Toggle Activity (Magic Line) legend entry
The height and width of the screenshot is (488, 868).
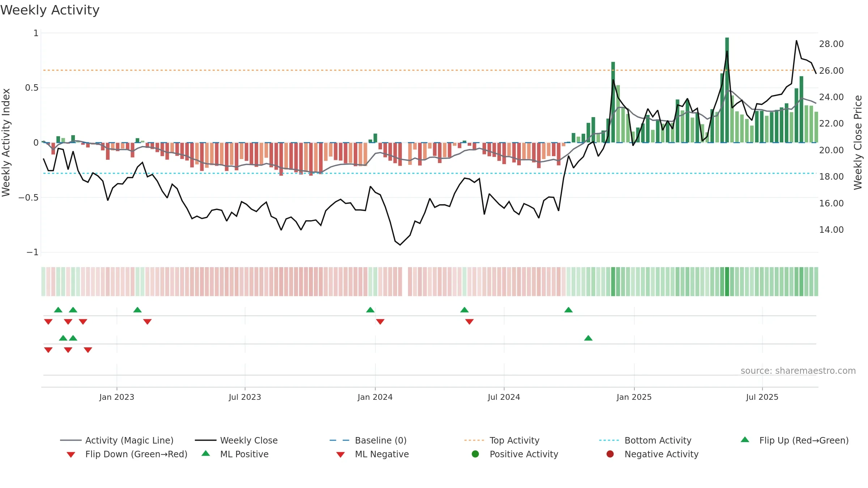[117, 440]
